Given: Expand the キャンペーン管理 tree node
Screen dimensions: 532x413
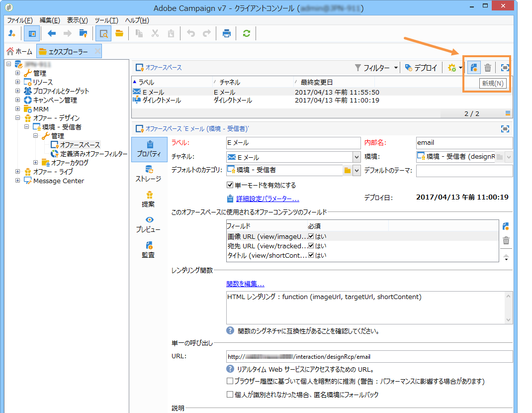Looking at the screenshot, I should tap(17, 100).
